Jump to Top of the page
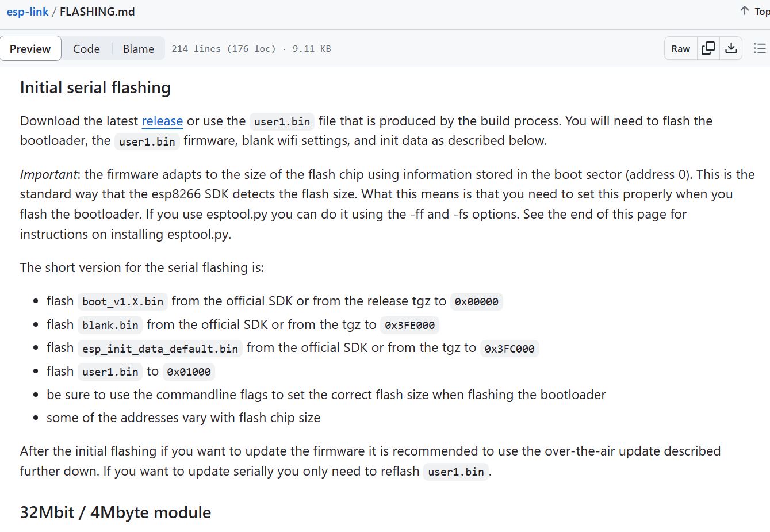Screen dimensions: 770x532 click(762, 12)
